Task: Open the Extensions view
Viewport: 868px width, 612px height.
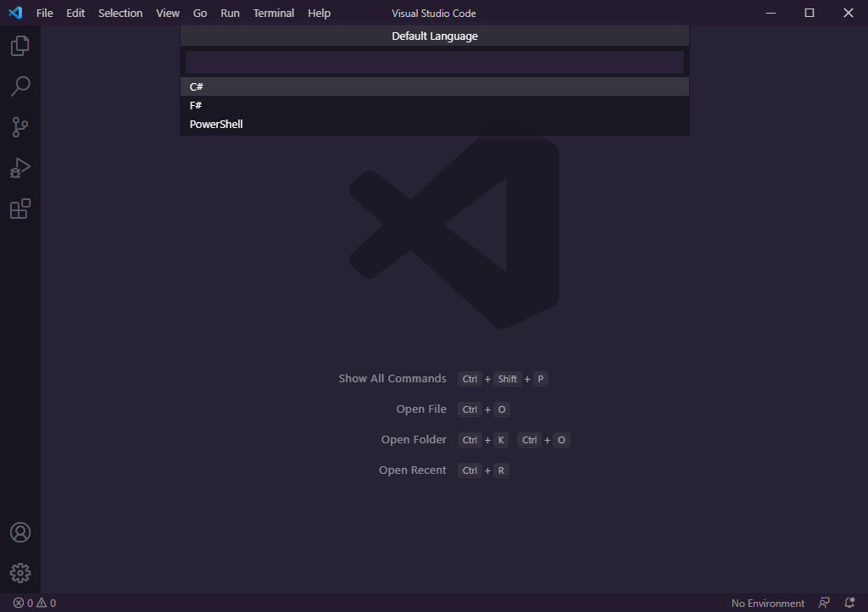Action: pyautogui.click(x=20, y=209)
